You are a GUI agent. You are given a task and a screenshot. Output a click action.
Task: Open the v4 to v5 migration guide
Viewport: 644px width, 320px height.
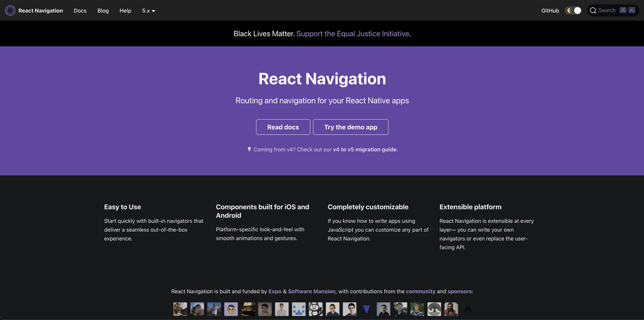(x=365, y=149)
